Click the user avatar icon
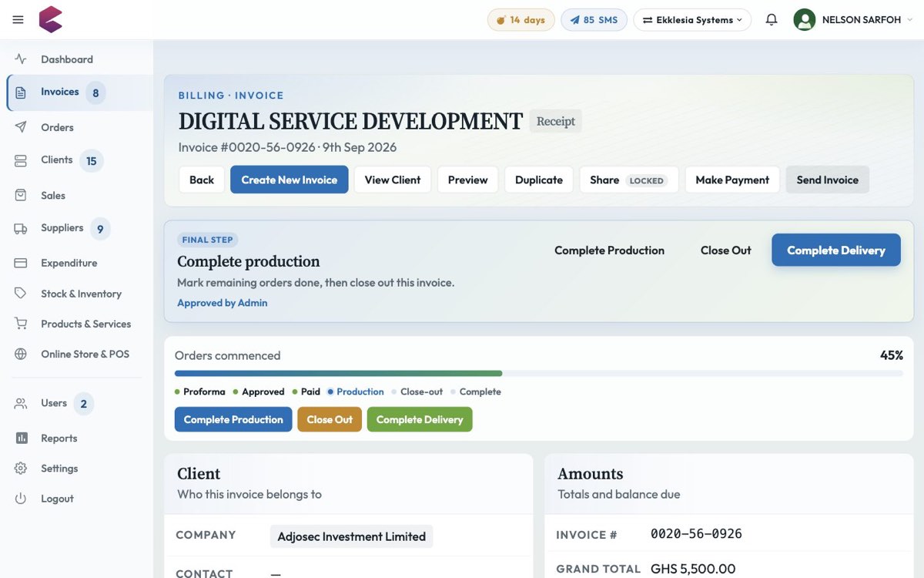 tap(805, 20)
